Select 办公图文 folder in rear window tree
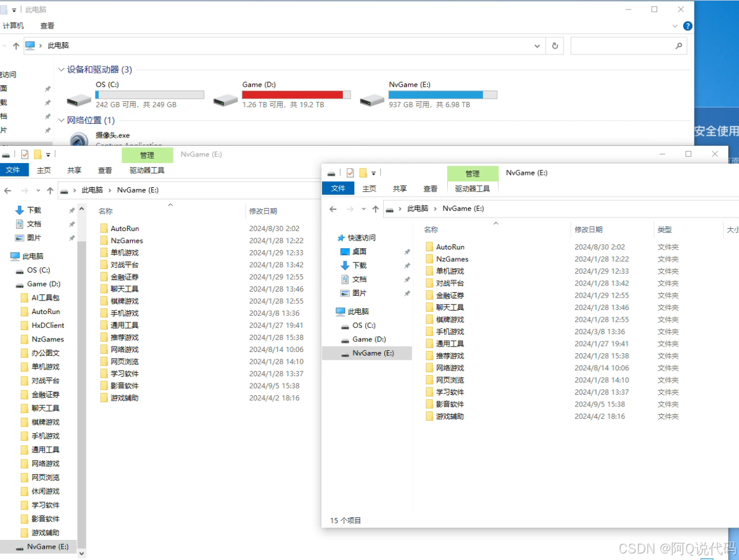739x560 pixels. 40,353
